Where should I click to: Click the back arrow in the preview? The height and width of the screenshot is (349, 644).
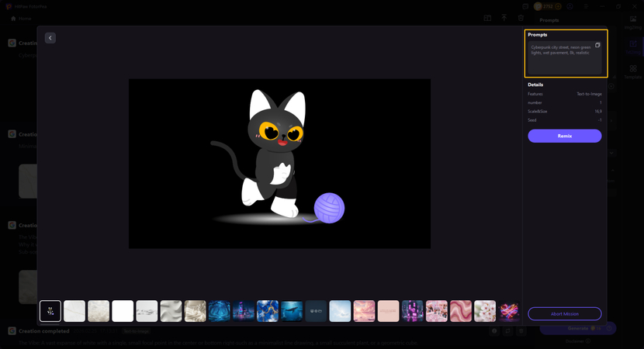50,38
